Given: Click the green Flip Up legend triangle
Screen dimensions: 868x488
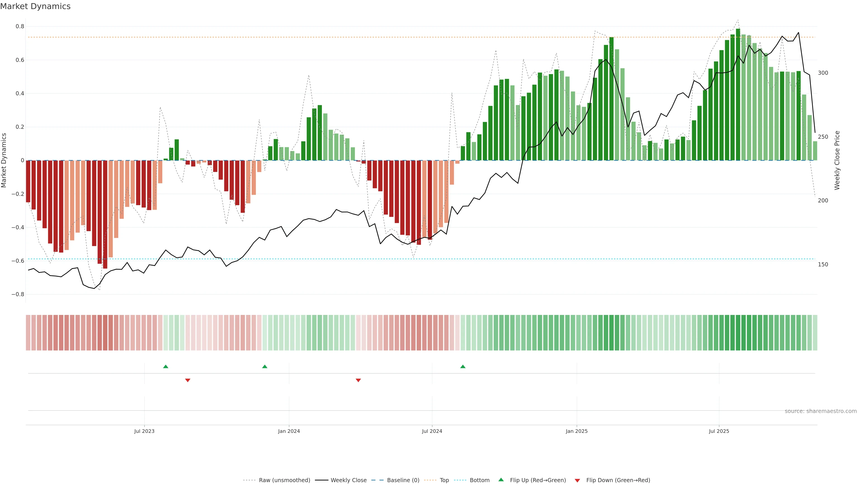Looking at the screenshot, I should (501, 480).
